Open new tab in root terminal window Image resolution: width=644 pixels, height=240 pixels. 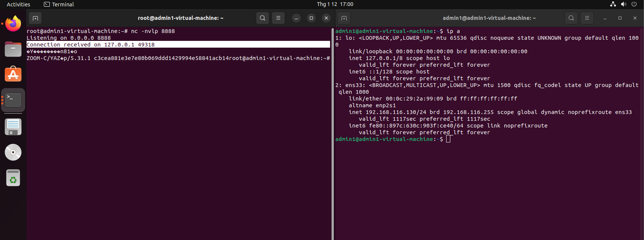35,18
